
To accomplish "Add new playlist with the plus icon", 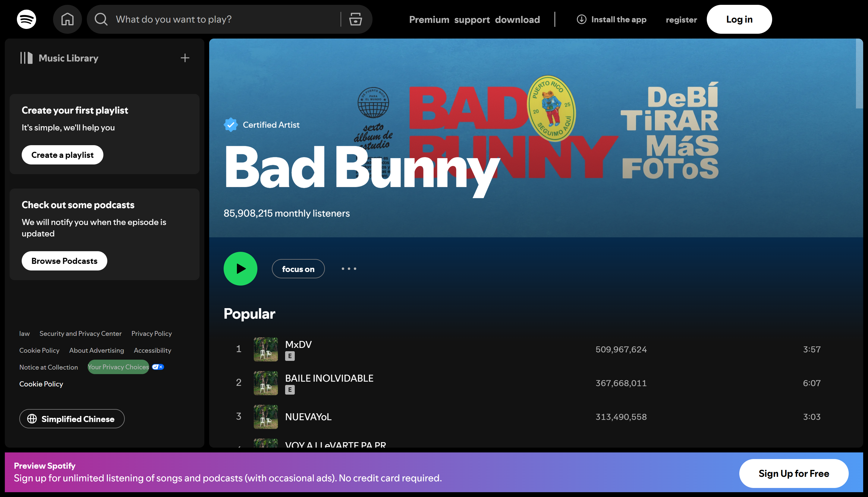I will point(184,58).
